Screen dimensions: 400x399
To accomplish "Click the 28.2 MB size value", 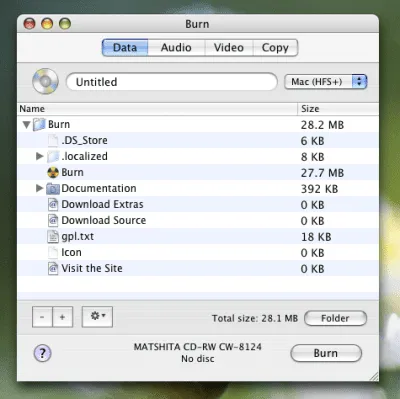I will [x=322, y=125].
